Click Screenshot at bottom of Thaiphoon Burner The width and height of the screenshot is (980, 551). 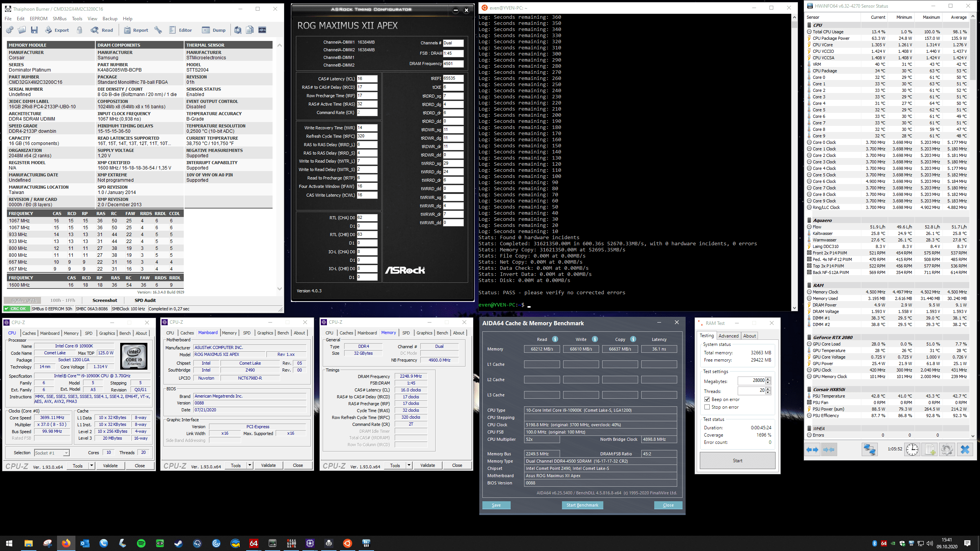coord(105,300)
